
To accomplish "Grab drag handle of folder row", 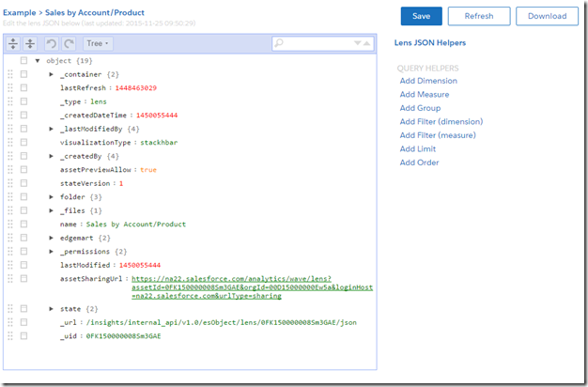I will (10, 197).
